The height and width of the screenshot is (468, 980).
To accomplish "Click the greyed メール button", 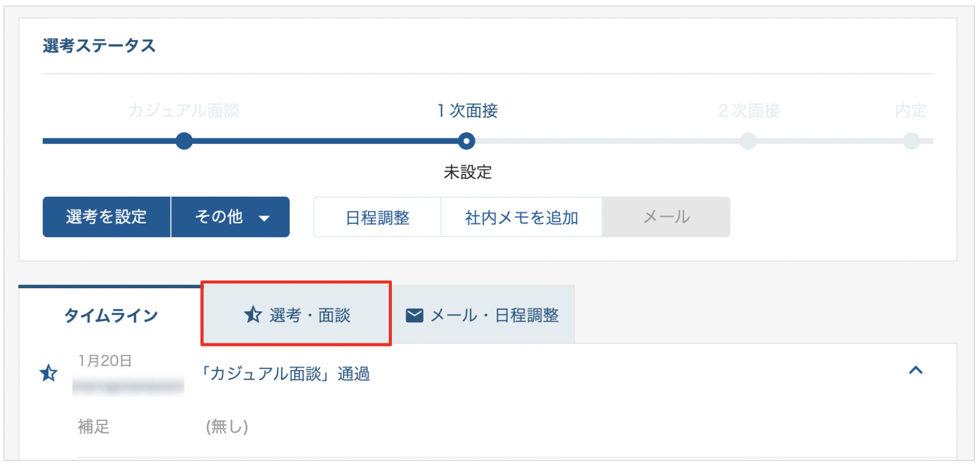I will click(x=666, y=217).
